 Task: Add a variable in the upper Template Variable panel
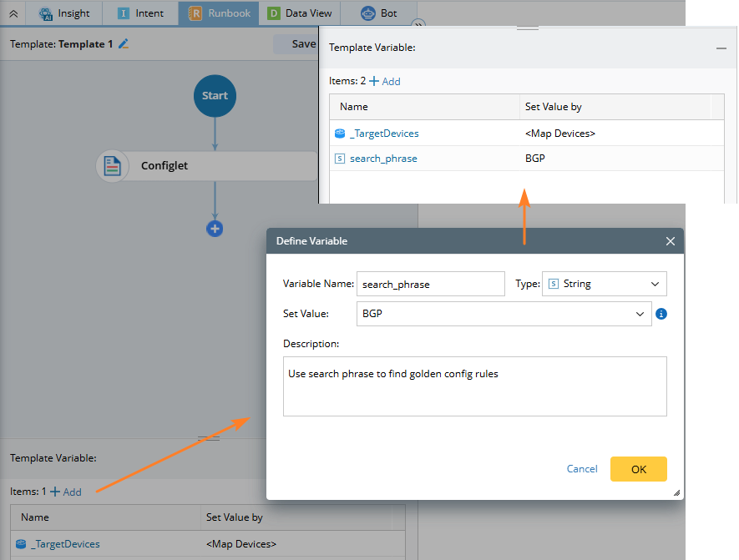385,81
